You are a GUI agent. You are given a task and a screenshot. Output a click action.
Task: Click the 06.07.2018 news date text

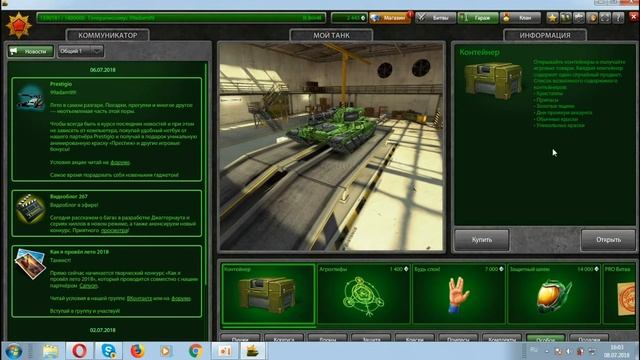[x=102, y=70]
